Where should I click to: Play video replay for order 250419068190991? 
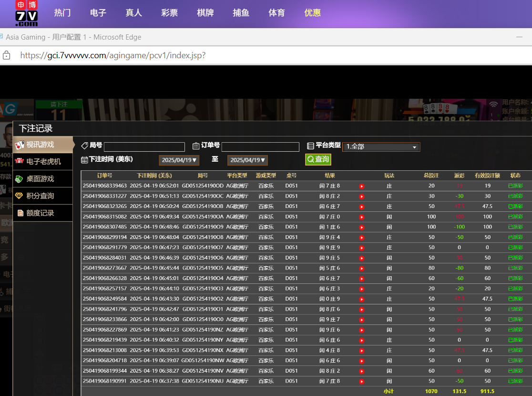tap(361, 381)
